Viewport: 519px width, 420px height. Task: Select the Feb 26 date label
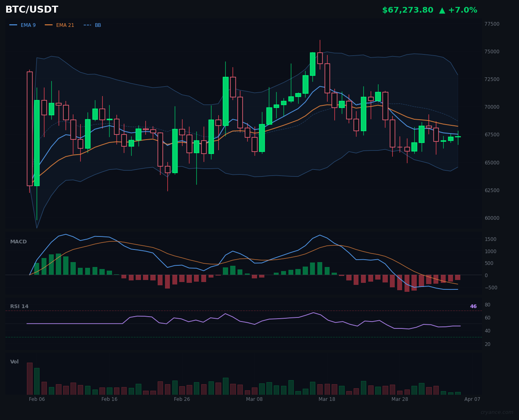point(182,399)
